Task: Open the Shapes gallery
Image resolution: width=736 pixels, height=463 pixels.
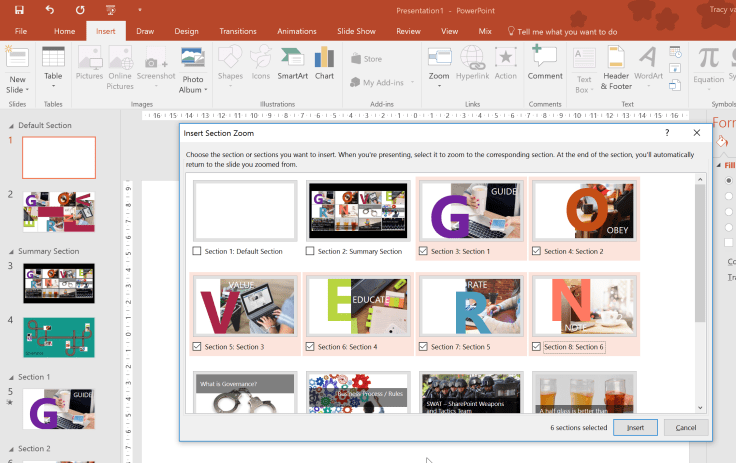Action: point(230,62)
